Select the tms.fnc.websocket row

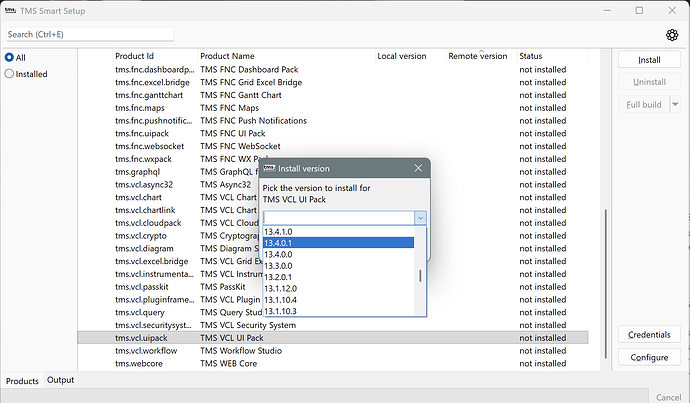pos(333,146)
